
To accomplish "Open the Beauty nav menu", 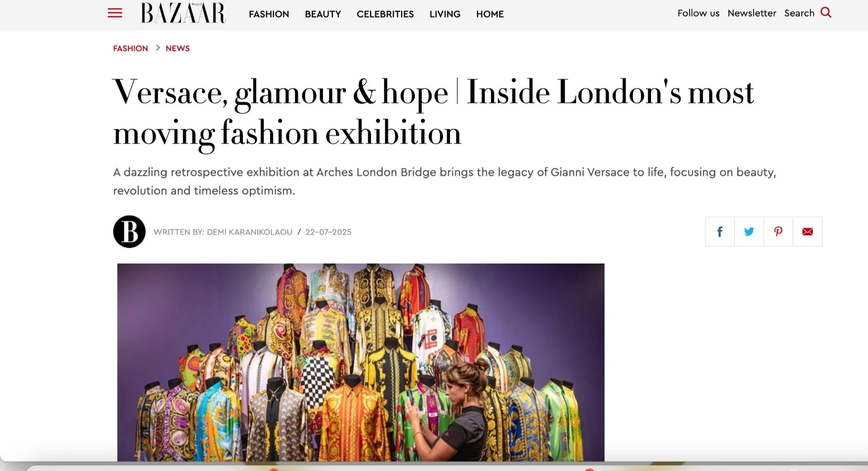I will point(323,14).
